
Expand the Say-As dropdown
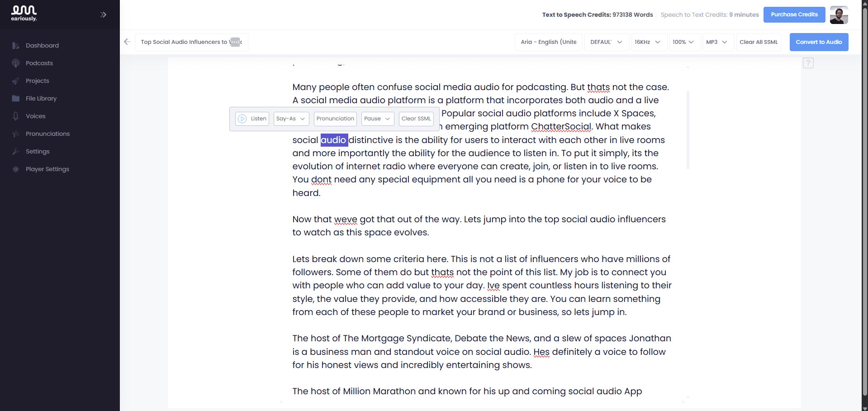pyautogui.click(x=291, y=119)
